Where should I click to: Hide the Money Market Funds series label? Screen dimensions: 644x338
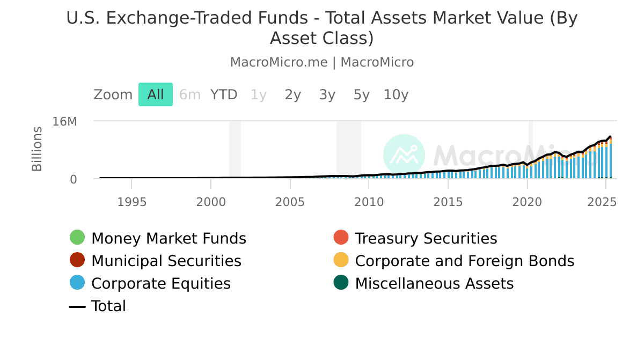click(x=169, y=238)
